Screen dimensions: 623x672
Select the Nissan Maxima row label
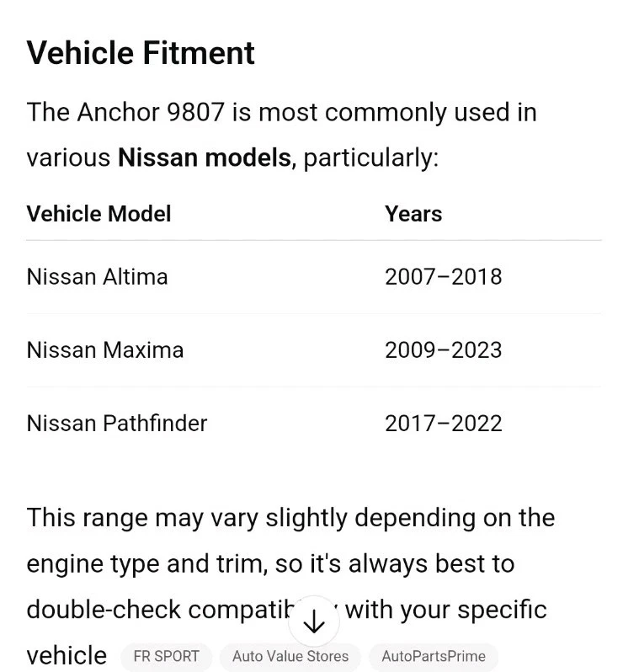coord(104,350)
